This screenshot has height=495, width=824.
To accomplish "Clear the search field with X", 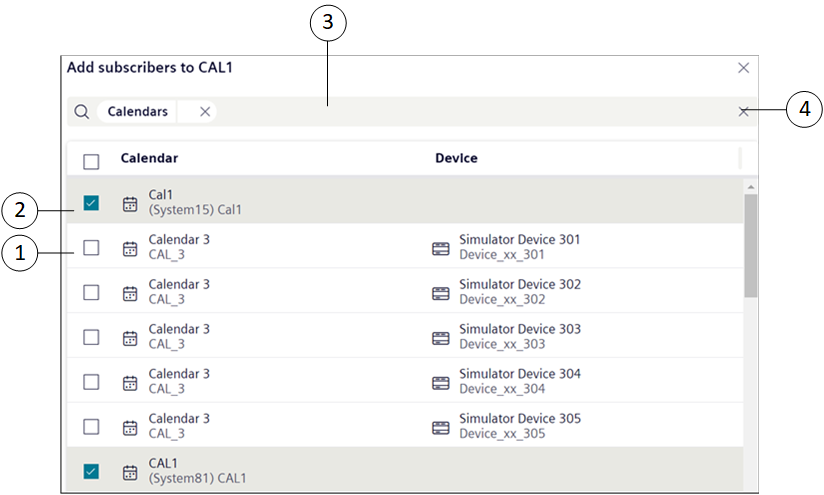I will coord(743,112).
